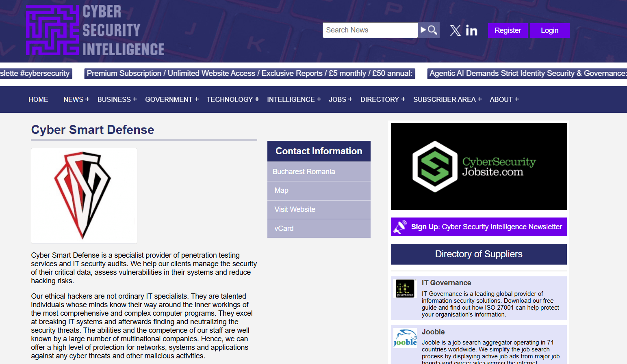Click the Bucharest Romania contact row
This screenshot has width=627, height=364.
coord(319,172)
